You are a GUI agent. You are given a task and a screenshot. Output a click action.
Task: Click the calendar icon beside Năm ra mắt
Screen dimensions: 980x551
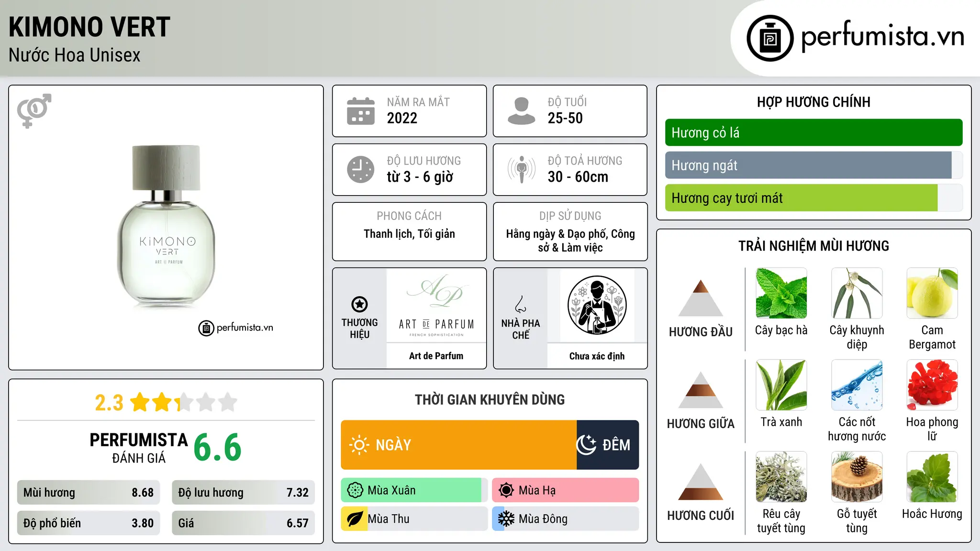click(361, 111)
